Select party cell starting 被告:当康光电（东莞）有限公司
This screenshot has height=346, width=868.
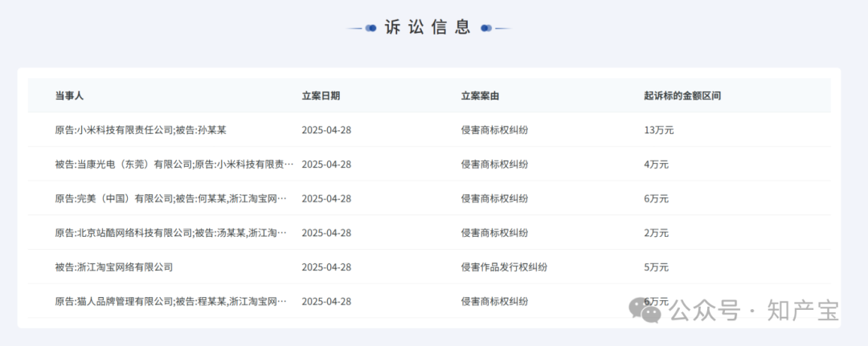174,165
